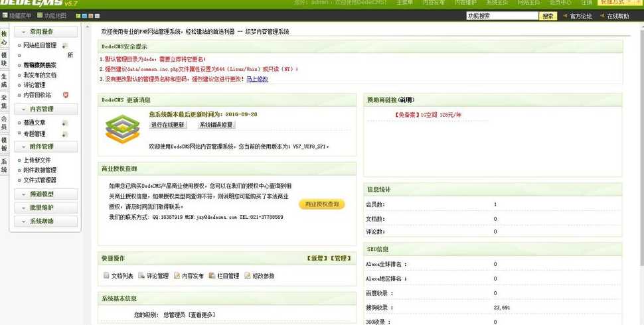Screen dimensions: 644x325
Task: Click icon beside 网站栏目管理 sidebar item
Action: coord(65,46)
